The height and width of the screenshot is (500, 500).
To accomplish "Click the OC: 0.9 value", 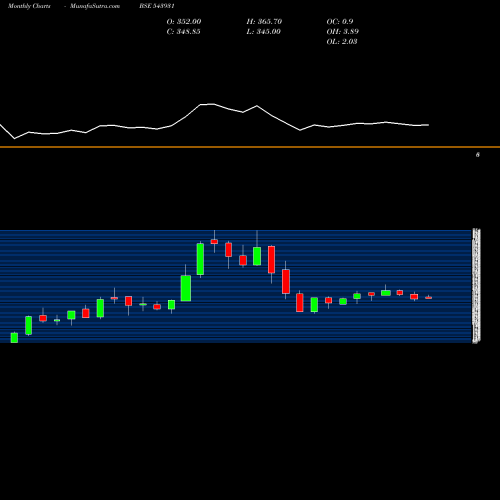I will [340, 22].
